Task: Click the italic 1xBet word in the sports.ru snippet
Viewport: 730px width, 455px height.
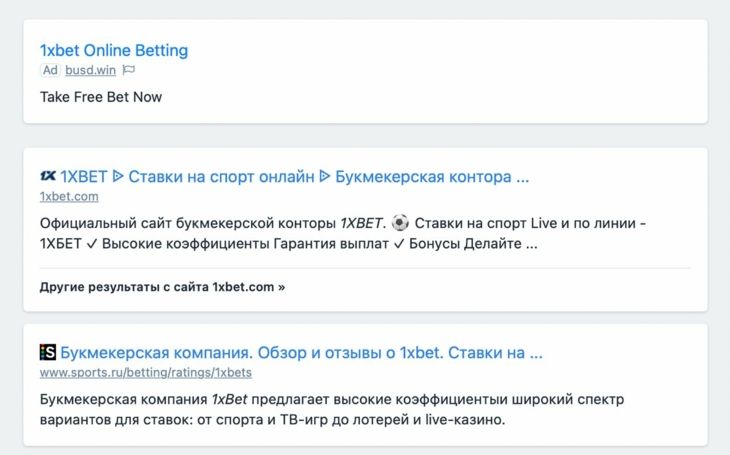Action: 230,399
